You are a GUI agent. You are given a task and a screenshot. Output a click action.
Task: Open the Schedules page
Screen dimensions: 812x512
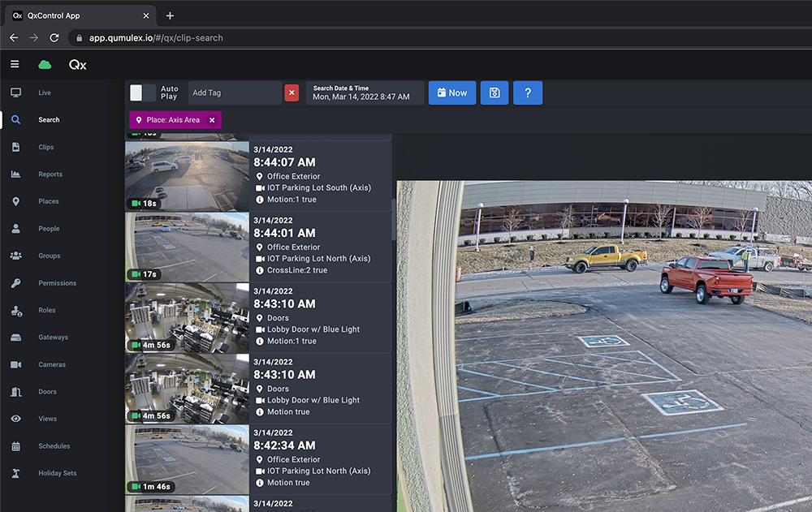pyautogui.click(x=54, y=446)
